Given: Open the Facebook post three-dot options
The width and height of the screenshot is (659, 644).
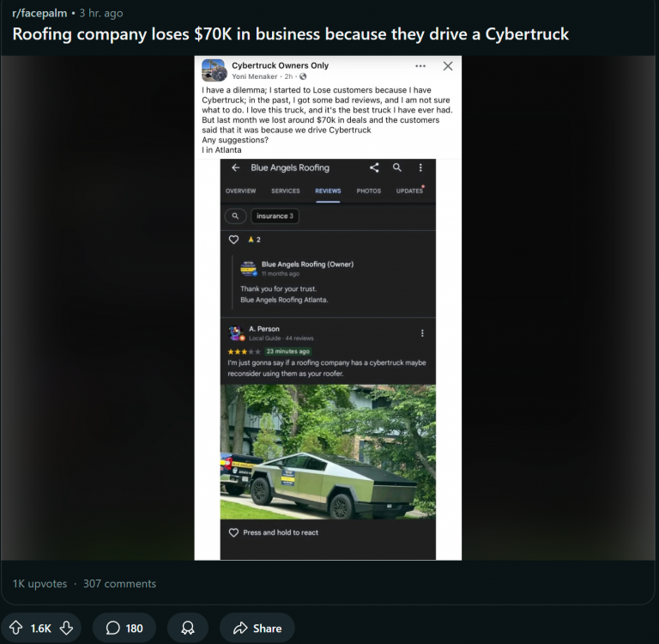Looking at the screenshot, I should coord(420,66).
